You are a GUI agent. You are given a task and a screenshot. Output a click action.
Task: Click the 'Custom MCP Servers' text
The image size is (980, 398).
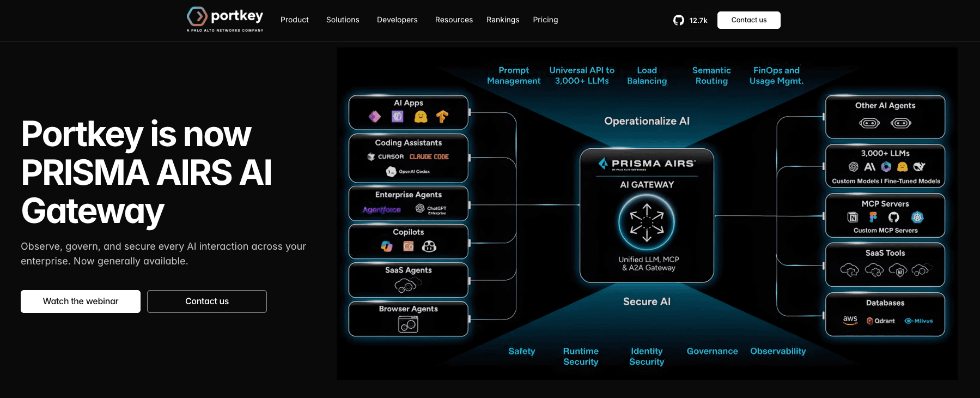tap(885, 230)
